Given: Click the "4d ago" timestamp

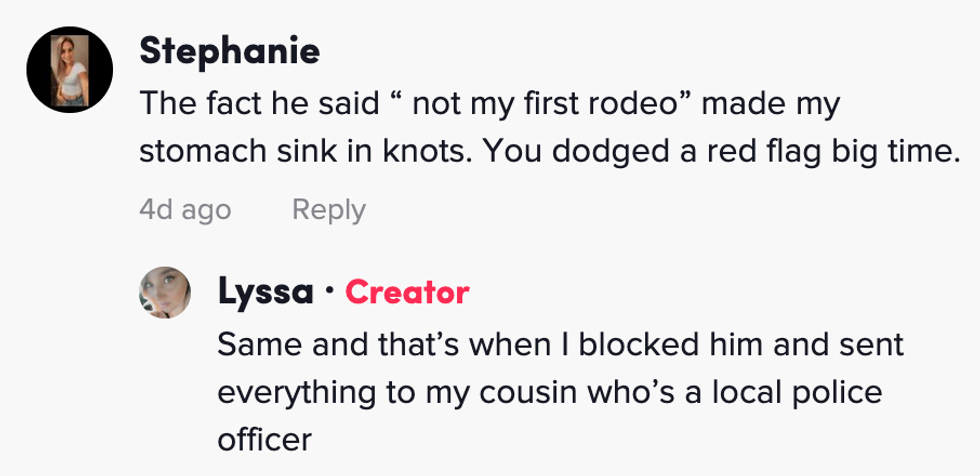Looking at the screenshot, I should (x=185, y=210).
